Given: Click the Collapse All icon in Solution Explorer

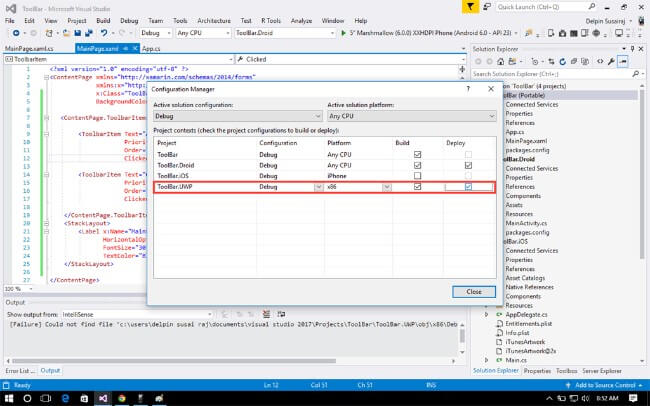Looking at the screenshot, I should (x=574, y=61).
